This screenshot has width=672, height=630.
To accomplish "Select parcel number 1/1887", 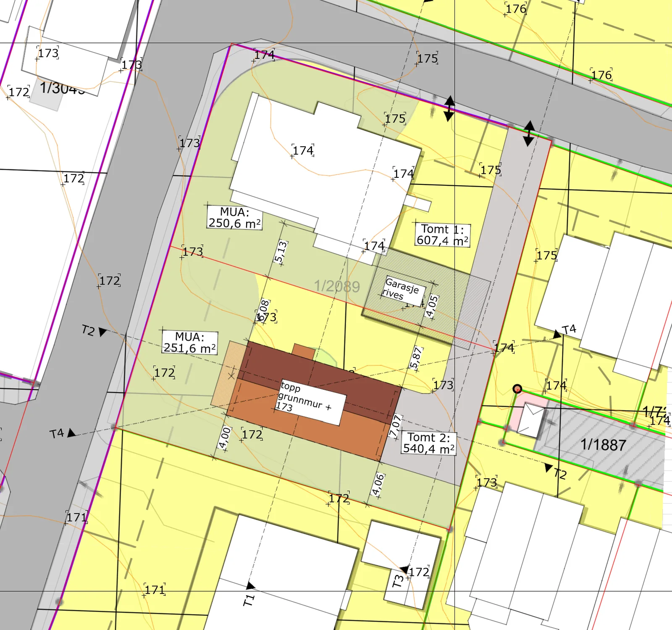I will click(x=603, y=445).
